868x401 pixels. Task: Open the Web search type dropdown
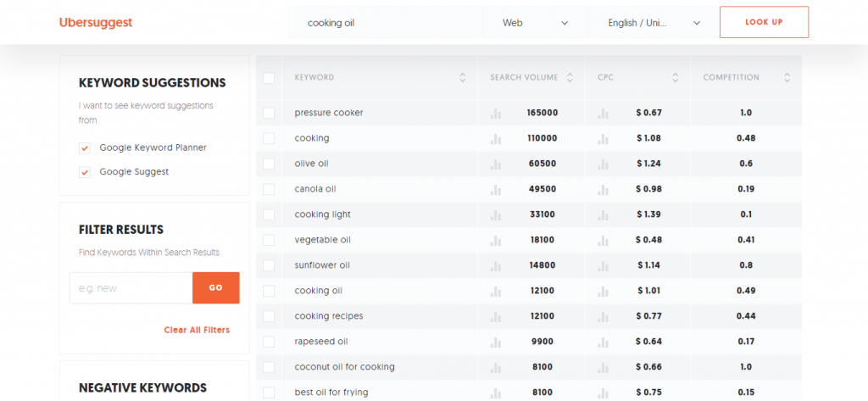pos(535,23)
